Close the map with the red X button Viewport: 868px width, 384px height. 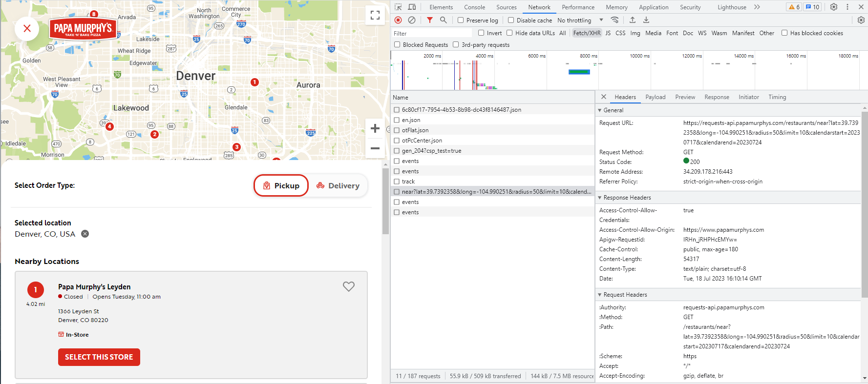27,29
